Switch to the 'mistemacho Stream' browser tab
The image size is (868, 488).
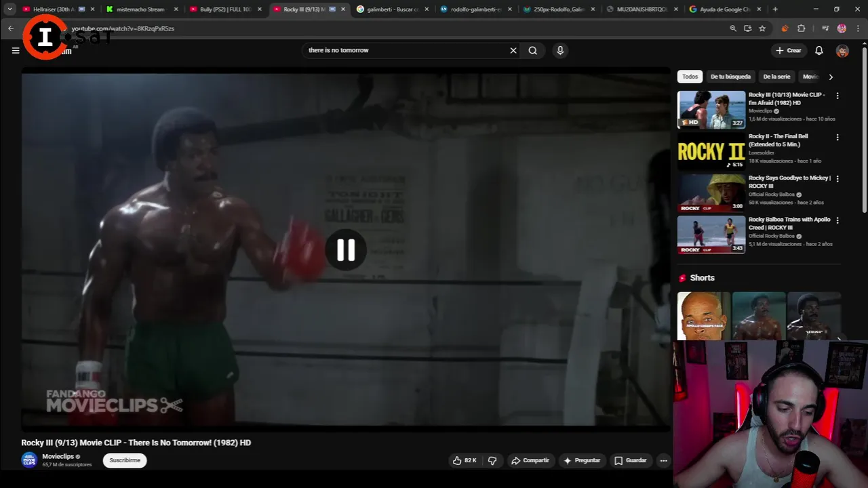(140, 9)
